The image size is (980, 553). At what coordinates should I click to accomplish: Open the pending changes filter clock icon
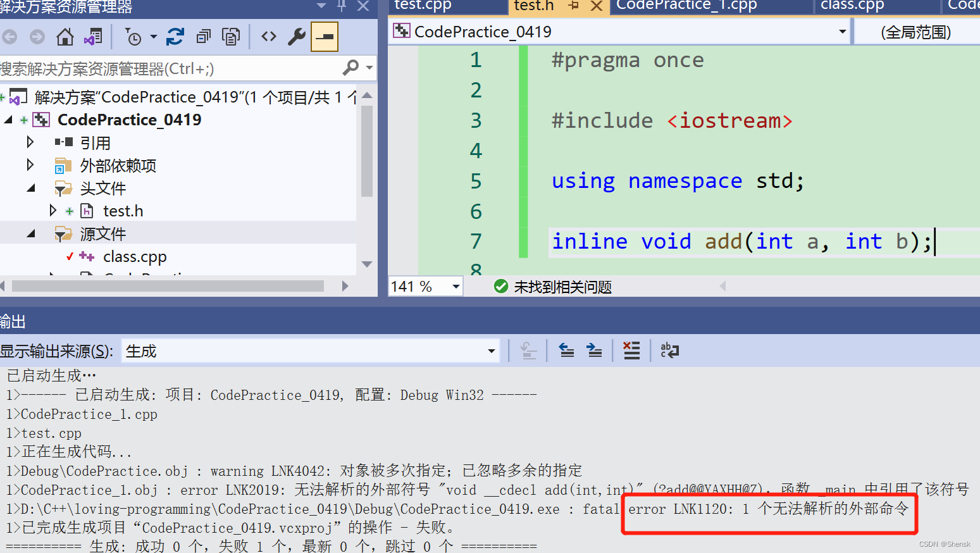tap(133, 37)
